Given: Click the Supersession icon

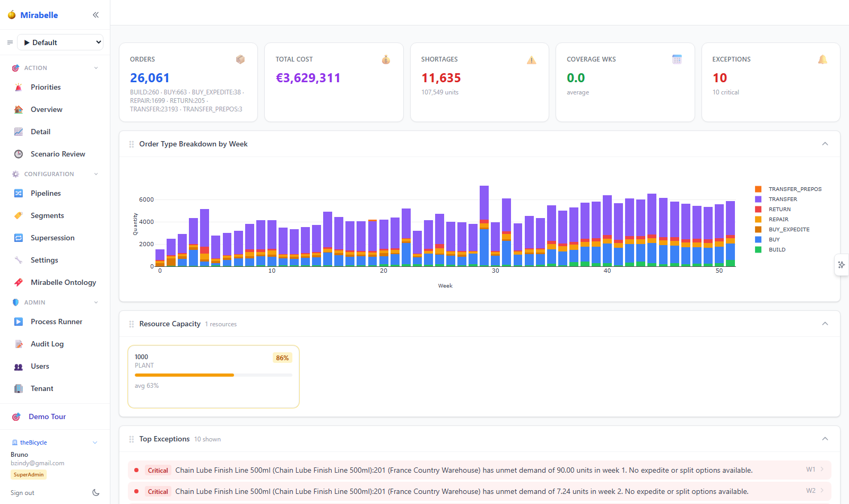Looking at the screenshot, I should tap(19, 238).
